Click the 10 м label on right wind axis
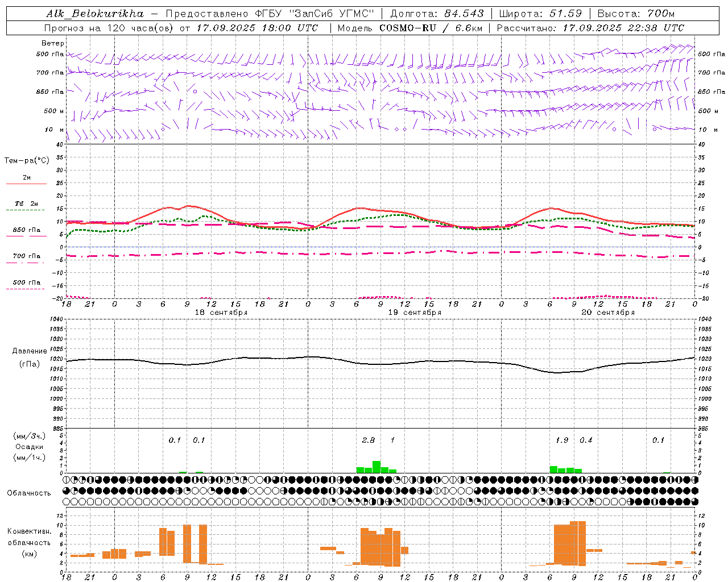Viewport: 728px width, 582px height. pyautogui.click(x=708, y=130)
